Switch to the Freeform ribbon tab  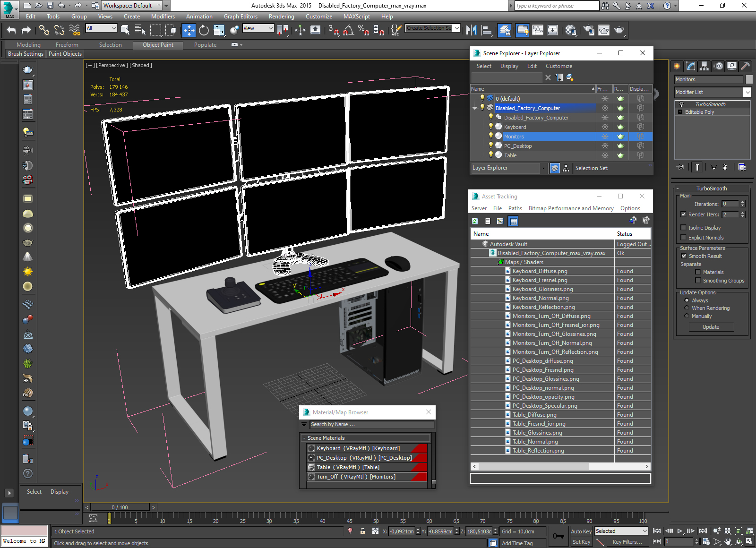67,45
